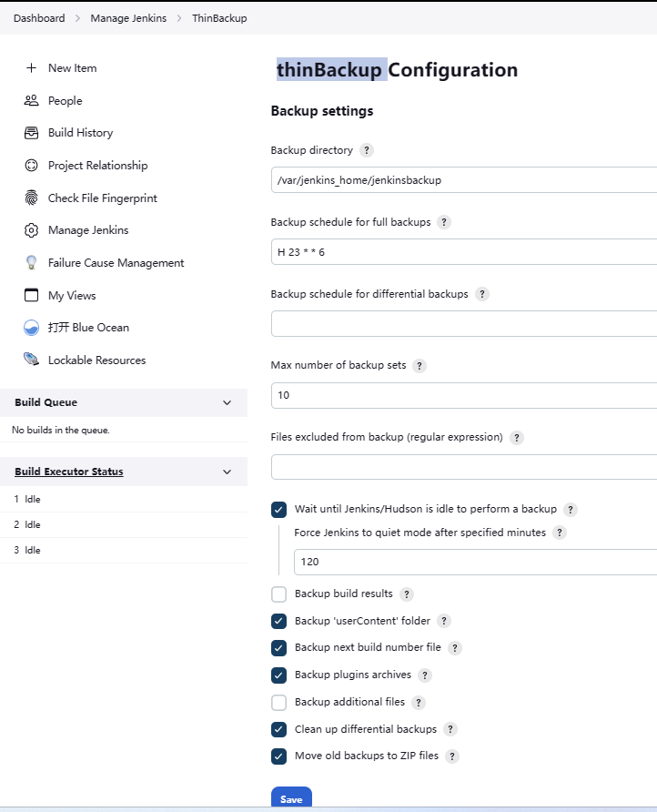Uncheck Wait until Jenkins/Hudson is idle
Screen dimensions: 657x812
[x=278, y=510]
